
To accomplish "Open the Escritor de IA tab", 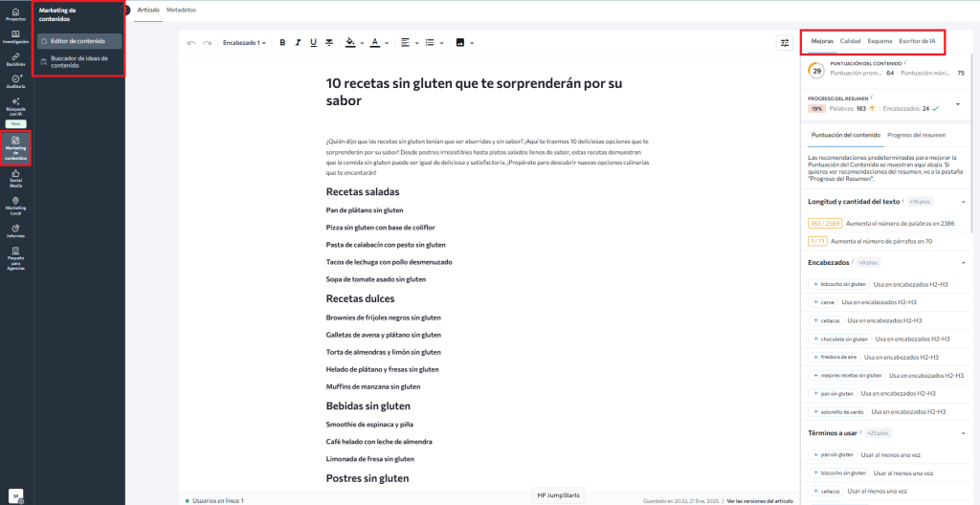I will [917, 41].
